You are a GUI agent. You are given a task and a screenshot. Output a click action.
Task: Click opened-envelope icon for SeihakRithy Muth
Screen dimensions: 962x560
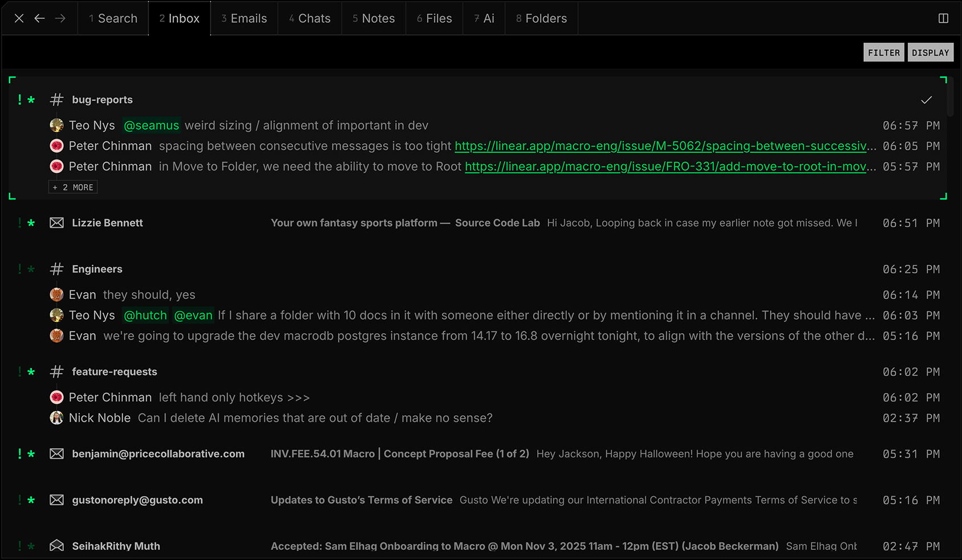tap(56, 546)
